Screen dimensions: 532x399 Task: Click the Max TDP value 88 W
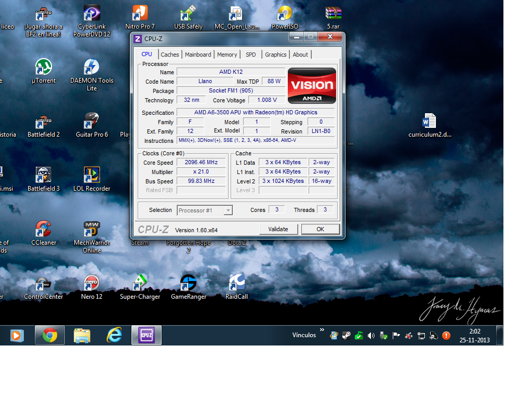pyautogui.click(x=274, y=81)
